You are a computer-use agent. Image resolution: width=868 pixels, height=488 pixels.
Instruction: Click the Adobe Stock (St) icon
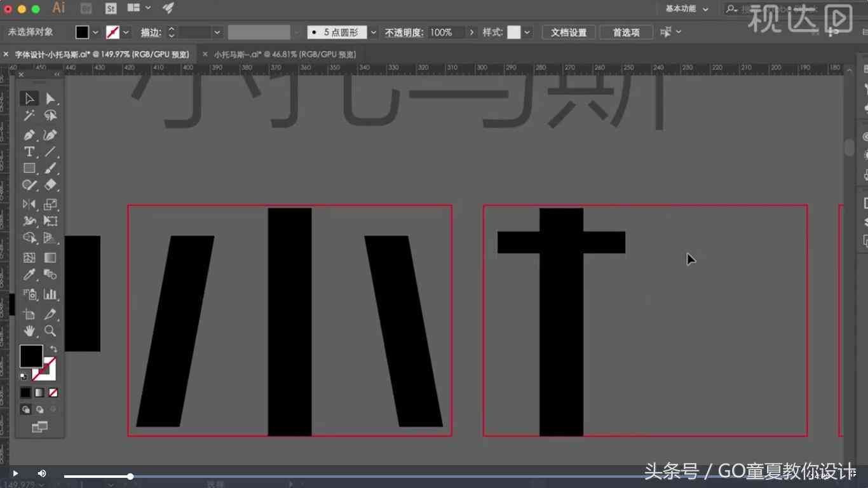coord(111,8)
